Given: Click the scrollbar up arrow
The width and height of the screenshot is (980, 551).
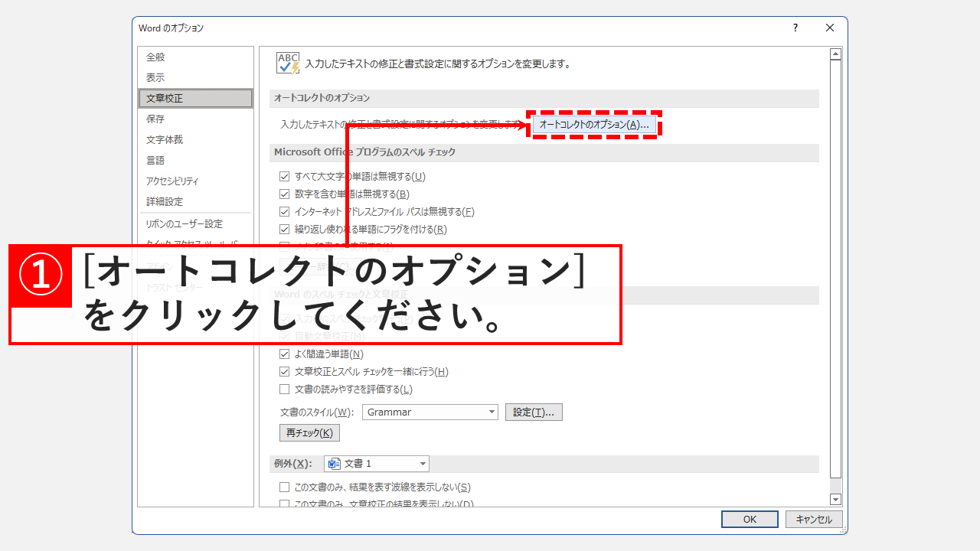Looking at the screenshot, I should click(x=836, y=54).
